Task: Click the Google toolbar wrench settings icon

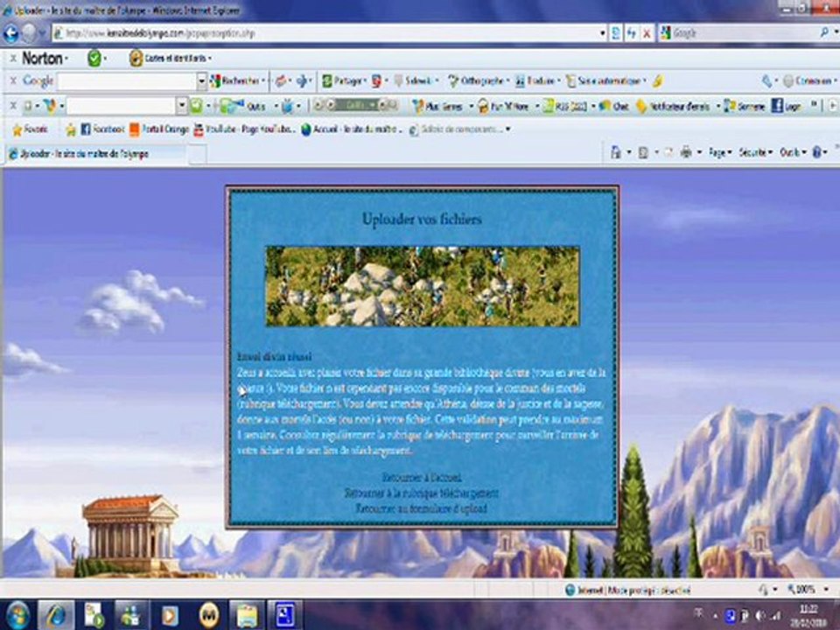Action: tap(767, 80)
